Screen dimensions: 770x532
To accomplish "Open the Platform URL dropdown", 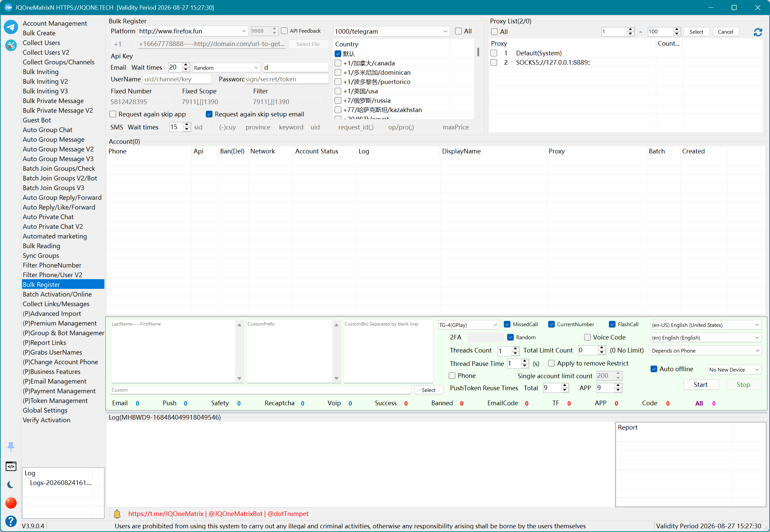I will click(x=244, y=31).
